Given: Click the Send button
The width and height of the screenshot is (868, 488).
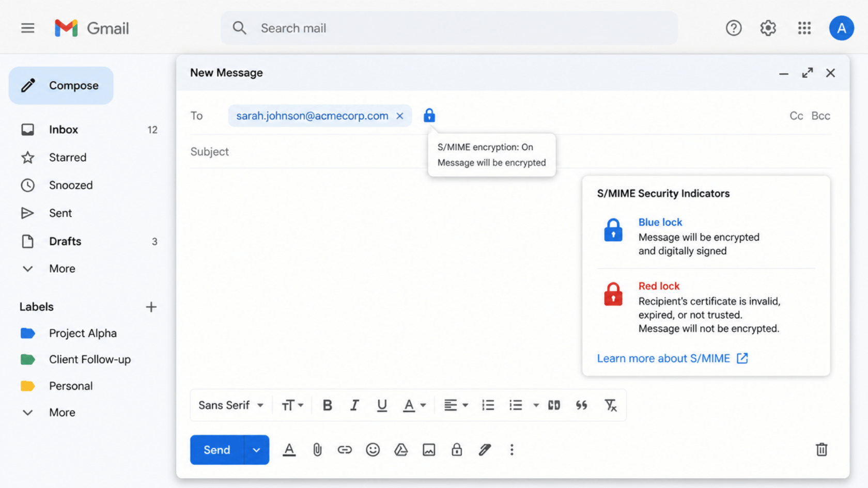Looking at the screenshot, I should 217,450.
